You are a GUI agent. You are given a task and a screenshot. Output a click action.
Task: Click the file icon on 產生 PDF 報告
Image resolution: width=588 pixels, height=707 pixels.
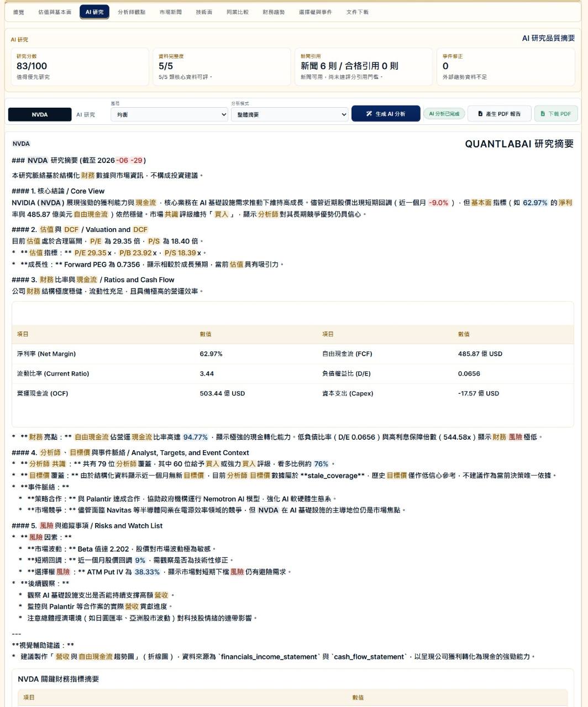pyautogui.click(x=480, y=114)
